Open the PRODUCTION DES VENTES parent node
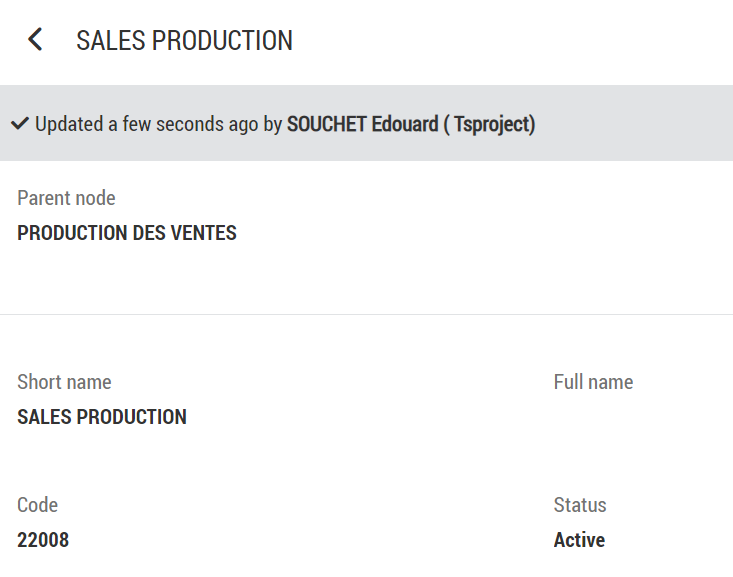The height and width of the screenshot is (577, 733). 127,234
